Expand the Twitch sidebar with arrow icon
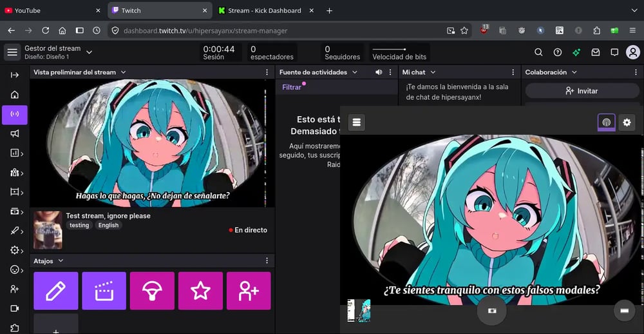The width and height of the screenshot is (644, 334). [15, 75]
